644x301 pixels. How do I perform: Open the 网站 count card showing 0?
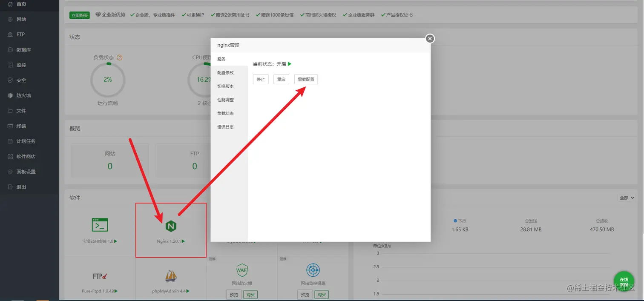110,161
